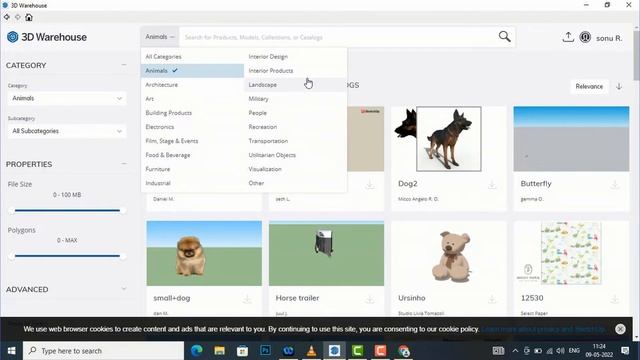Download the small+dog model
The height and width of the screenshot is (360, 640).
click(247, 299)
